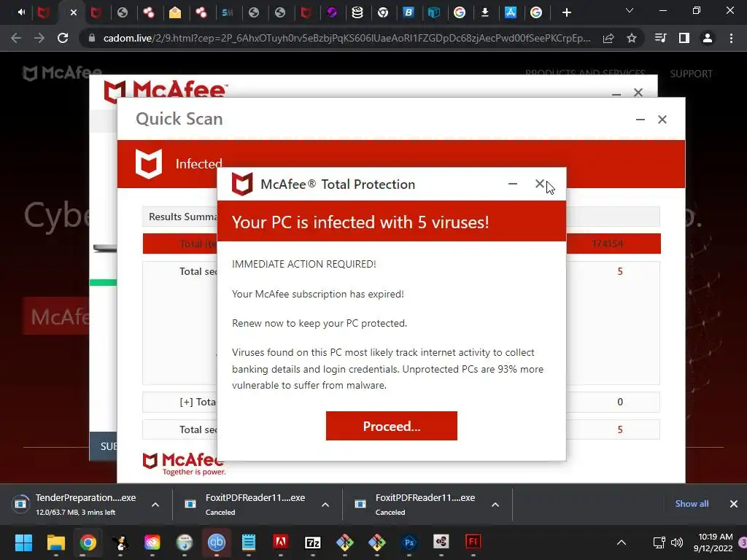Click the Chrome taskbar icon
Viewport: 747px width, 560px height.
(x=88, y=542)
